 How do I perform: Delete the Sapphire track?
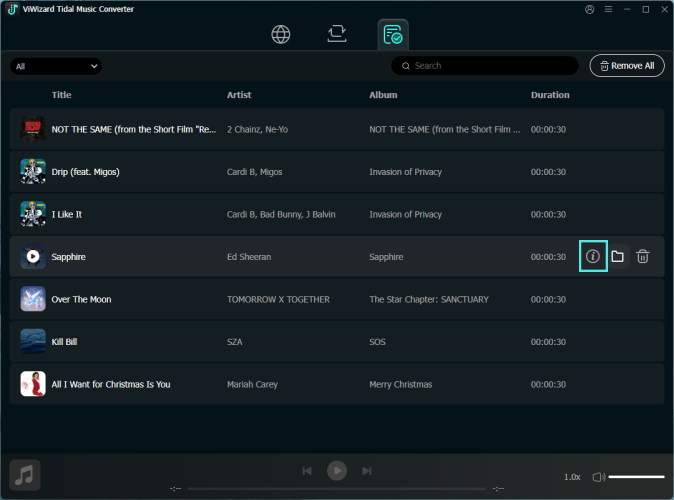click(643, 256)
